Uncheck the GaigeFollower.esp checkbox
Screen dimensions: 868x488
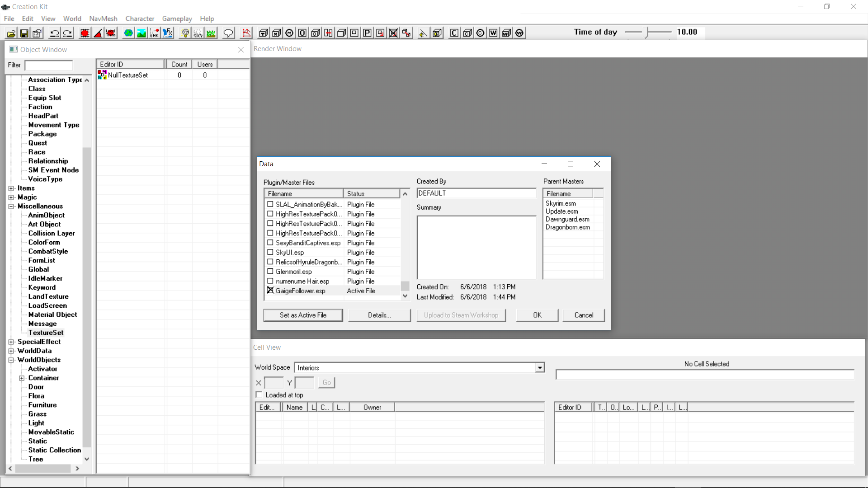(x=270, y=291)
